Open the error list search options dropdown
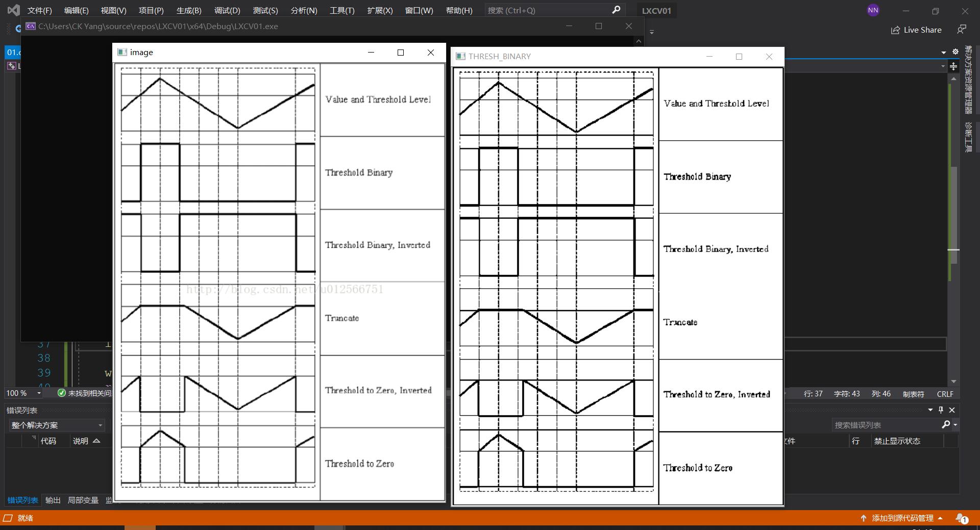Screen dimensions: 980x530 [x=955, y=425]
